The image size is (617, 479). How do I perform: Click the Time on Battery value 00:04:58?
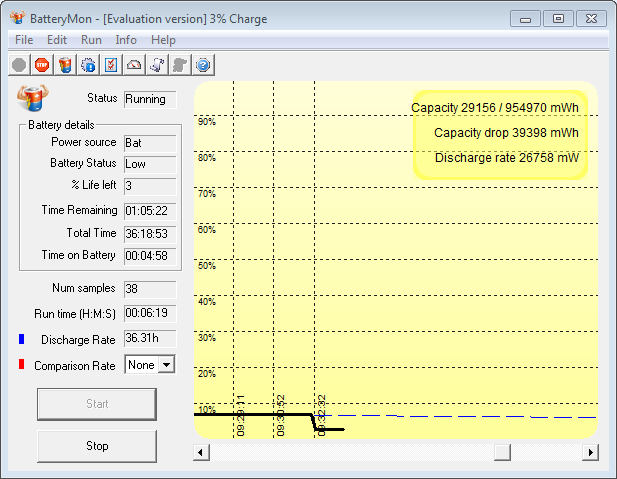coord(150,256)
